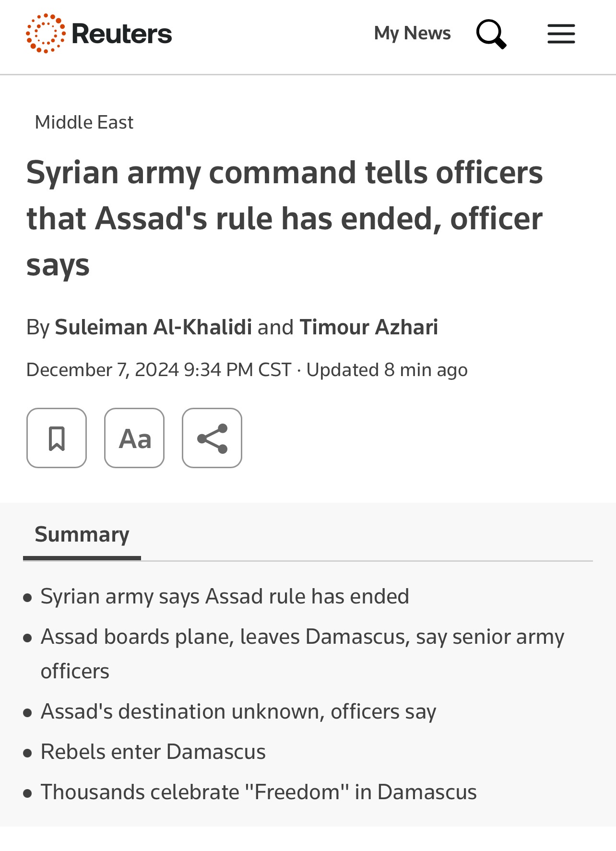Tap the share icon button
This screenshot has width=616, height=851.
point(212,438)
